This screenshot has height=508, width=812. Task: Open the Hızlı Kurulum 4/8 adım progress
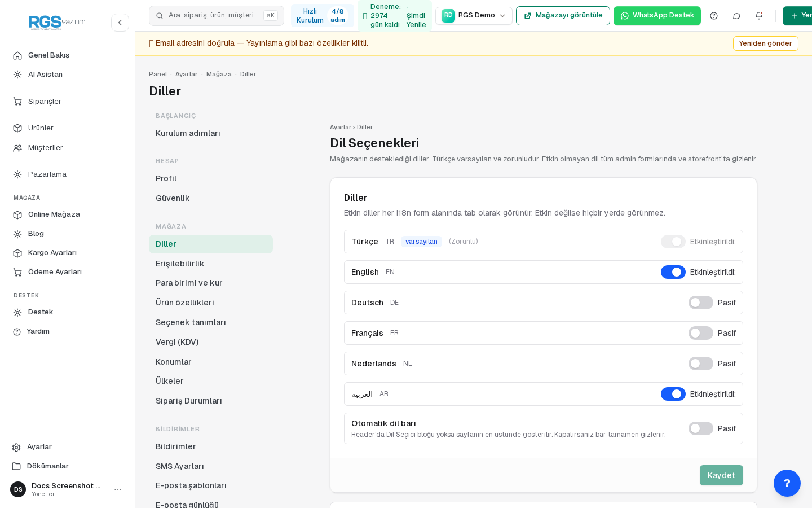point(323,16)
